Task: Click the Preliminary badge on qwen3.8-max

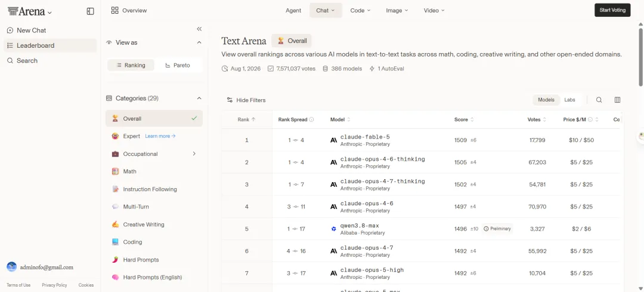Action: 497,229
